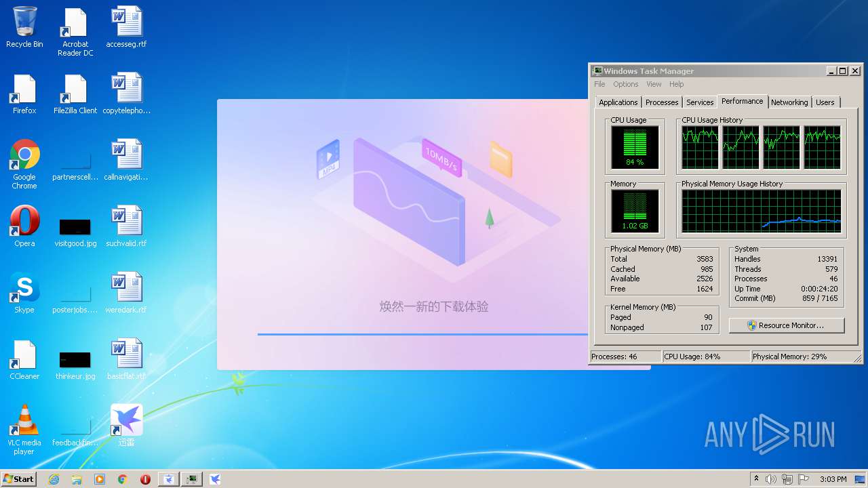Click Resource Monitor button
Viewport: 868px width, 488px height.
tap(787, 325)
